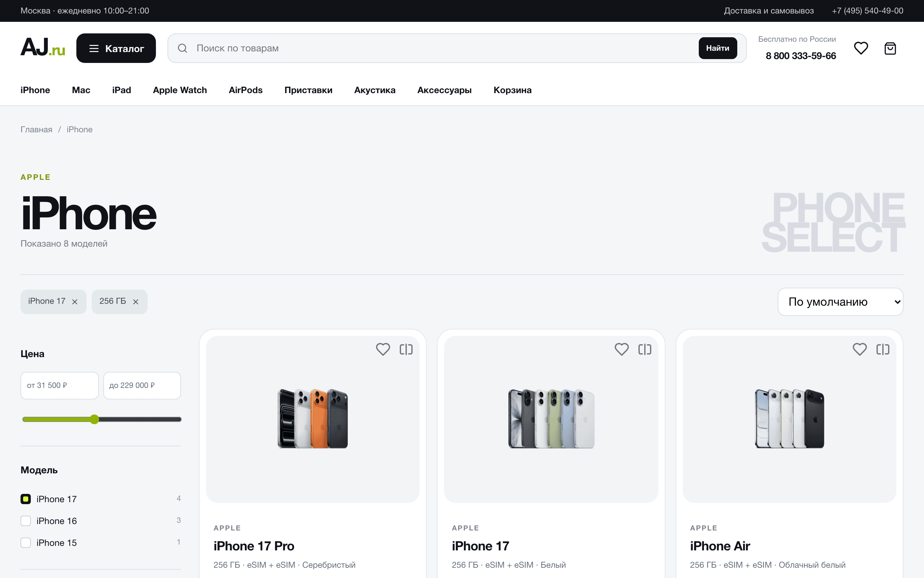Open the shopping bag cart icon
The height and width of the screenshot is (578, 924).
coord(890,48)
